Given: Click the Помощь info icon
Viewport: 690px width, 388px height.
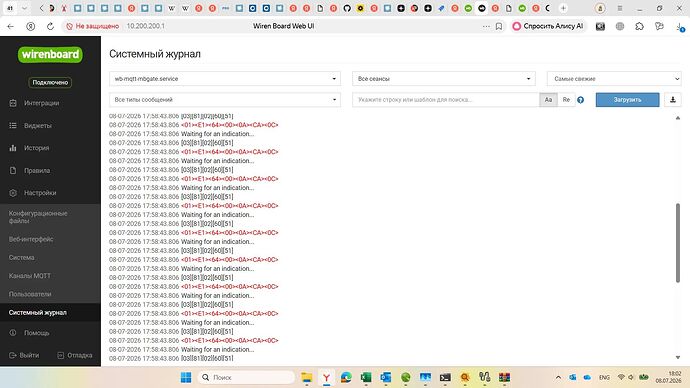Looking at the screenshot, I should click(x=13, y=333).
